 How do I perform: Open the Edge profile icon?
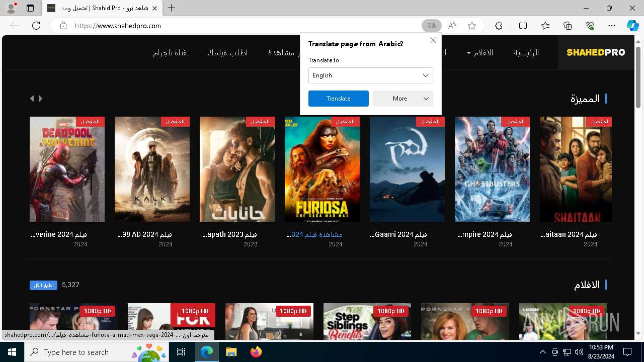click(11, 8)
